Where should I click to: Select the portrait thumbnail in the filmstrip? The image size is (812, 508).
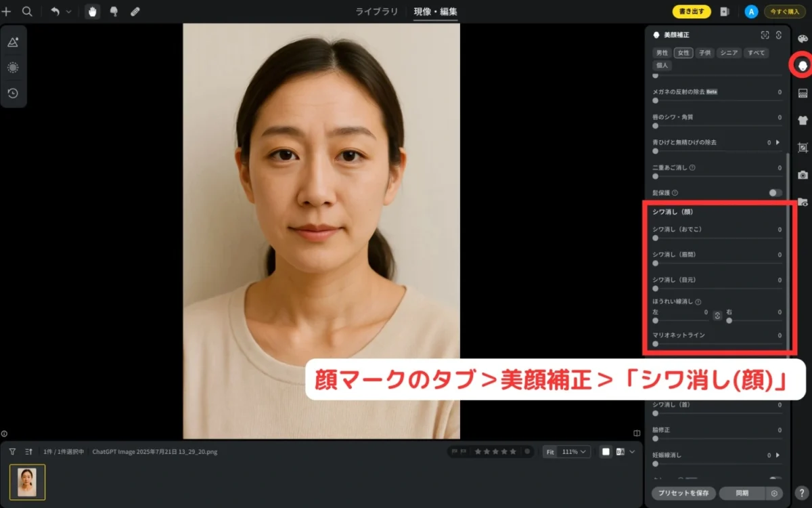tap(27, 482)
